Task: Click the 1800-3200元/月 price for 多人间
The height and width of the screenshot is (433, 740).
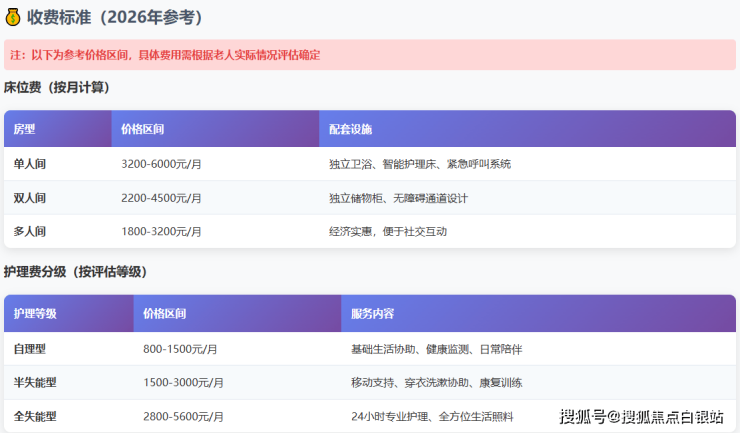Action: click(x=161, y=231)
